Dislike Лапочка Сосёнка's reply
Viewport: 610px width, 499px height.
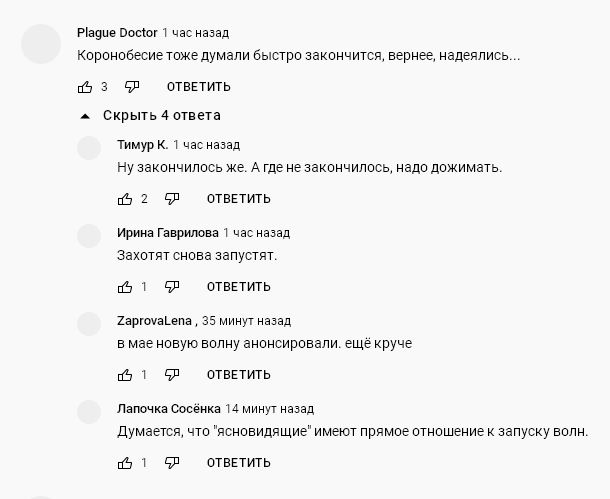pyautogui.click(x=172, y=463)
